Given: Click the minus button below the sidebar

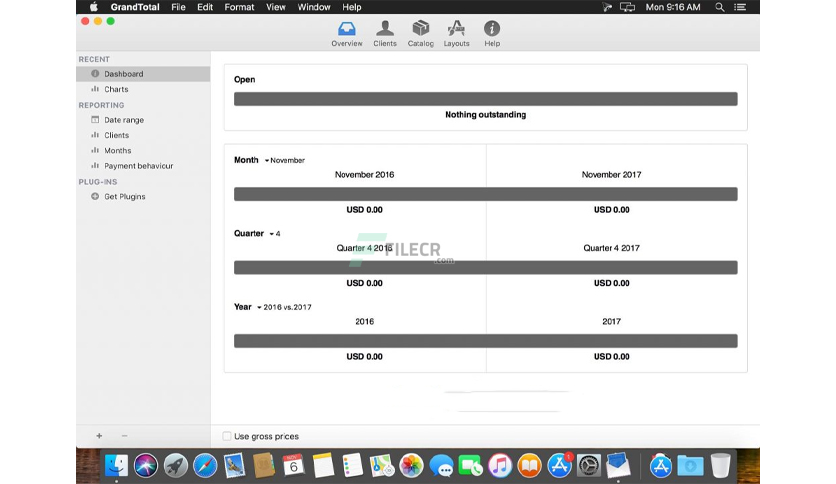Looking at the screenshot, I should [x=124, y=435].
